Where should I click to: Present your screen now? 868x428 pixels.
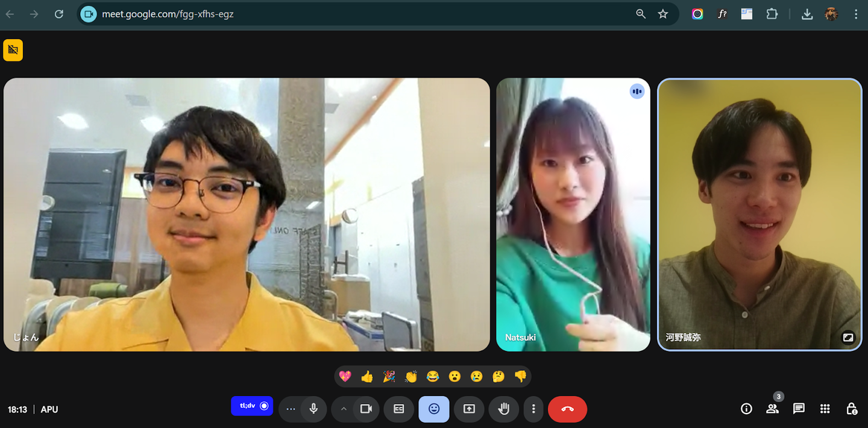(x=469, y=409)
